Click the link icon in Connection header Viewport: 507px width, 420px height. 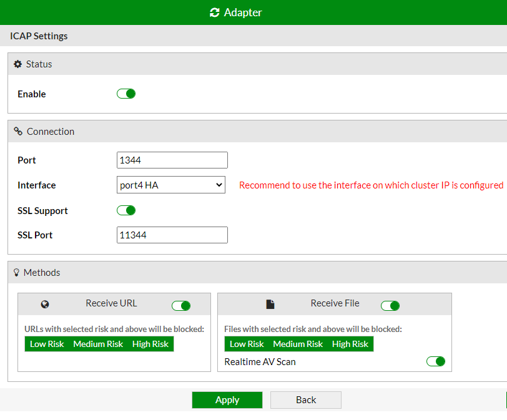(x=18, y=132)
